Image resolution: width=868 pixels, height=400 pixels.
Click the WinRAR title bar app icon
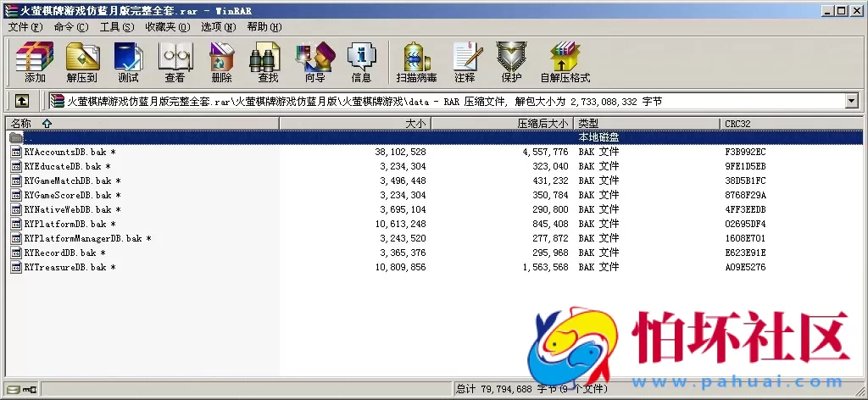pos(10,10)
